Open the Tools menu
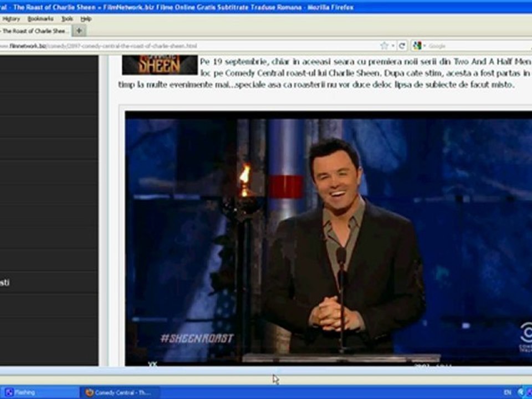 pyautogui.click(x=67, y=19)
